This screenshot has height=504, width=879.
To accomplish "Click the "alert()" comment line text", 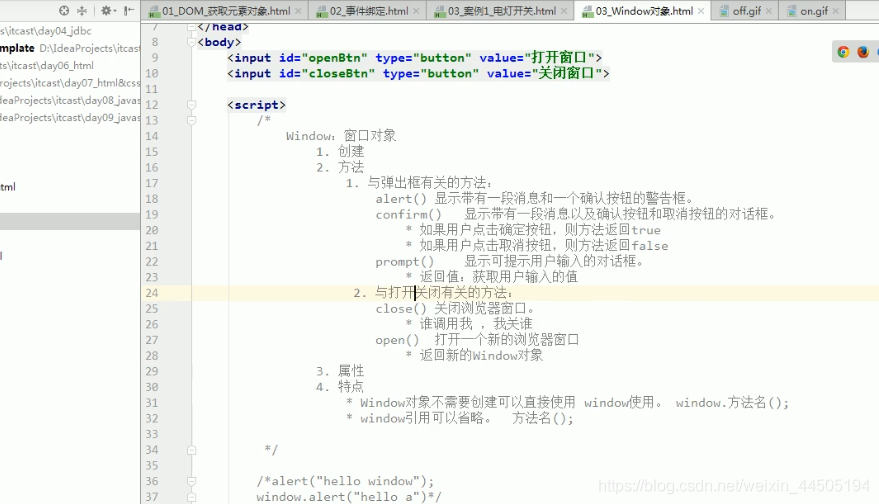I will (535, 199).
